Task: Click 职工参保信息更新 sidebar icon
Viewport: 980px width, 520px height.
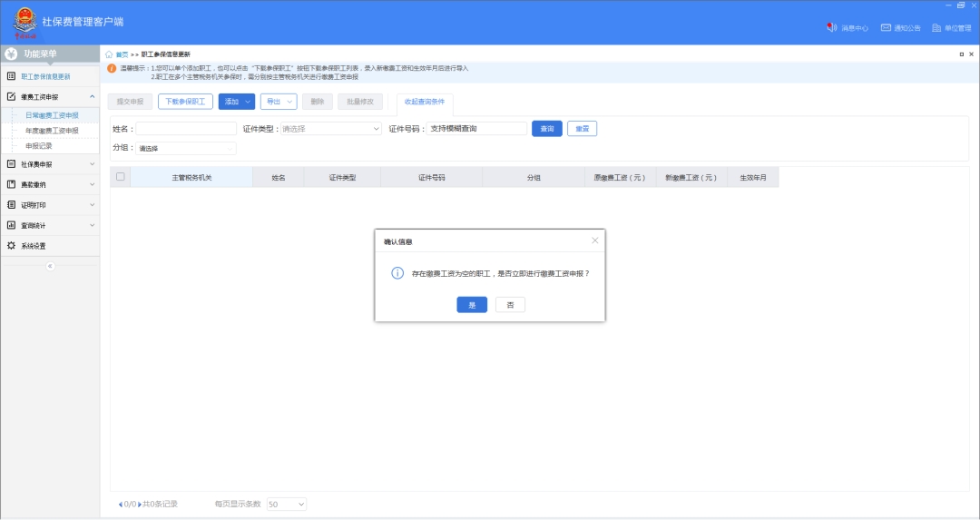Action: (12, 76)
